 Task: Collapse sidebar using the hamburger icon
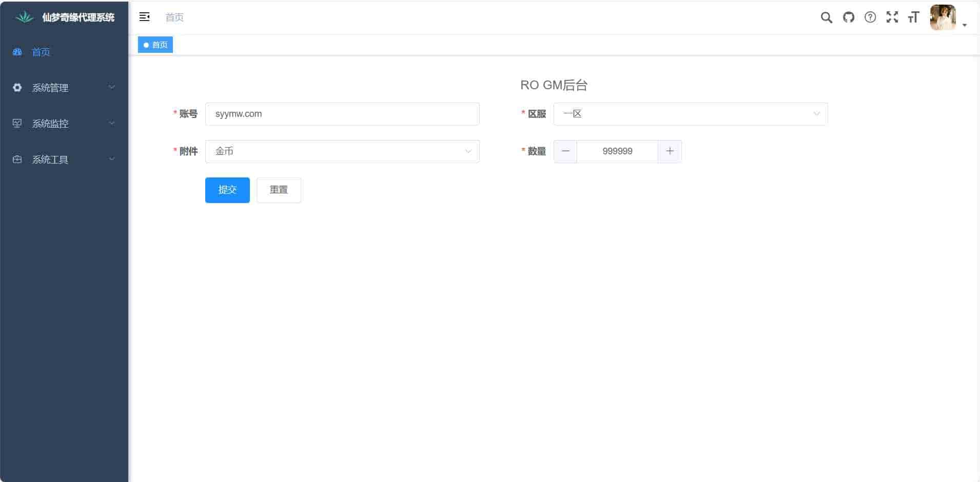(x=145, y=17)
